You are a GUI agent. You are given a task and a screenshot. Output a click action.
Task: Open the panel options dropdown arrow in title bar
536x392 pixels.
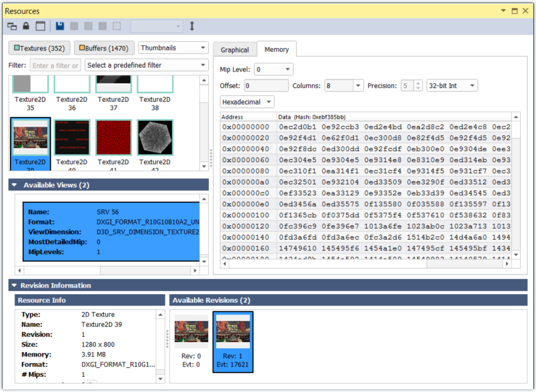(504, 11)
